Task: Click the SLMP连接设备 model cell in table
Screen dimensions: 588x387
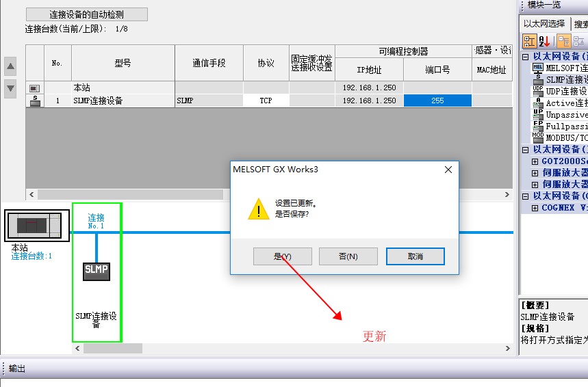Action: (123, 101)
